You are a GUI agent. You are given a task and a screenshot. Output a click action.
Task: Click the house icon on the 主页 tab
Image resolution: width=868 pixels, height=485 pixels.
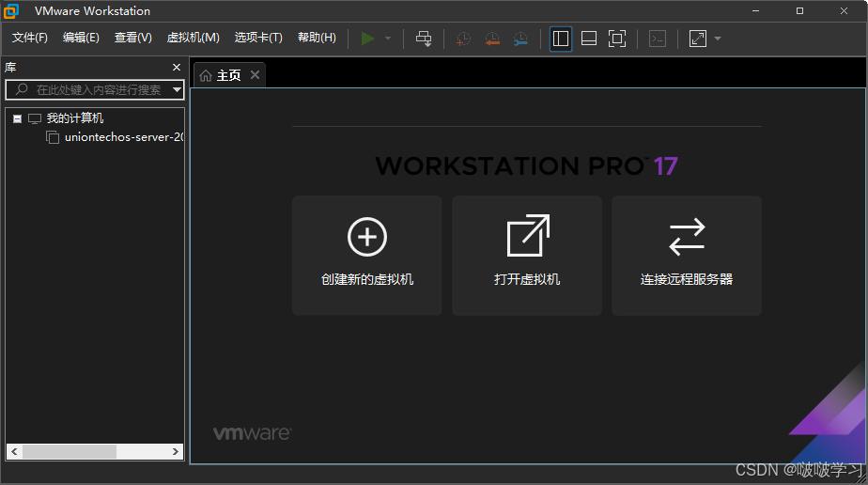coord(206,75)
